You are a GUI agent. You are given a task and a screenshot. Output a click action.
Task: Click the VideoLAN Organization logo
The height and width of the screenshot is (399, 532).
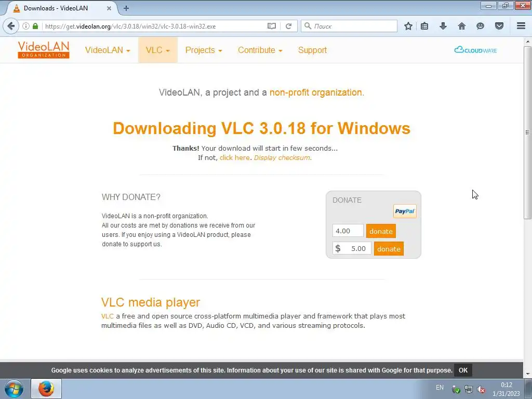point(44,50)
